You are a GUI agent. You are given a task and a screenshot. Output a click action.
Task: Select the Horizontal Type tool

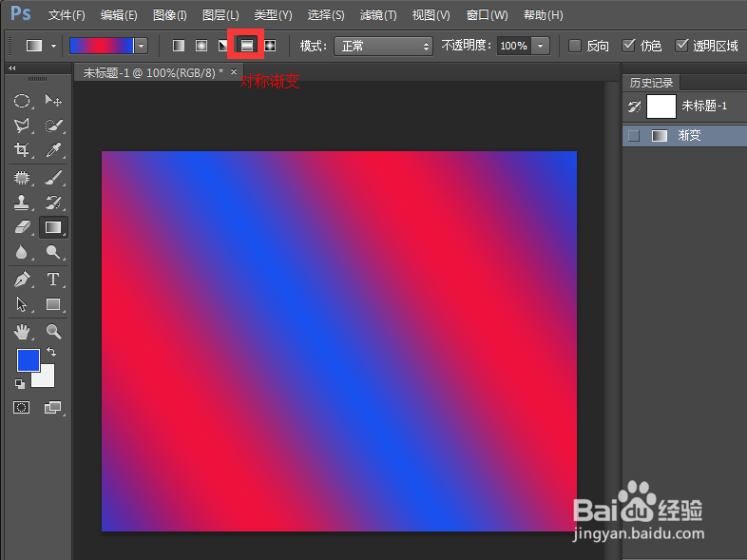coord(53,280)
